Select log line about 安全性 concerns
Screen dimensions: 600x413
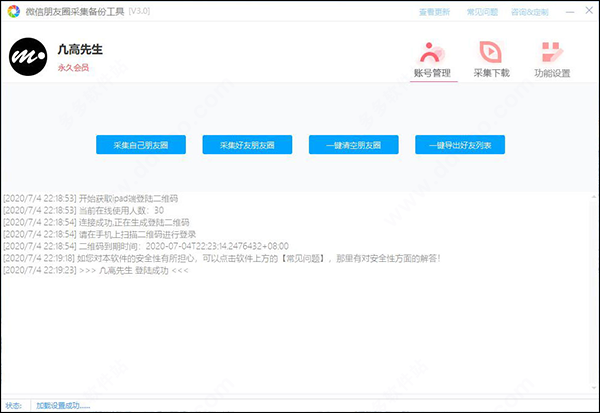point(222,258)
